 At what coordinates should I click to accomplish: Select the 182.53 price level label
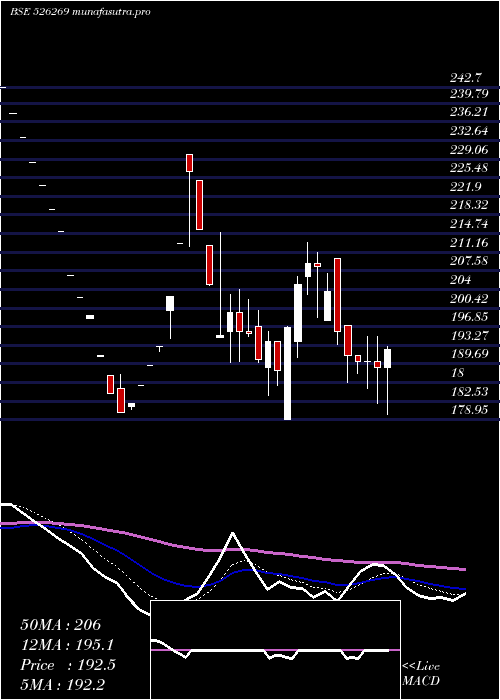tap(469, 392)
